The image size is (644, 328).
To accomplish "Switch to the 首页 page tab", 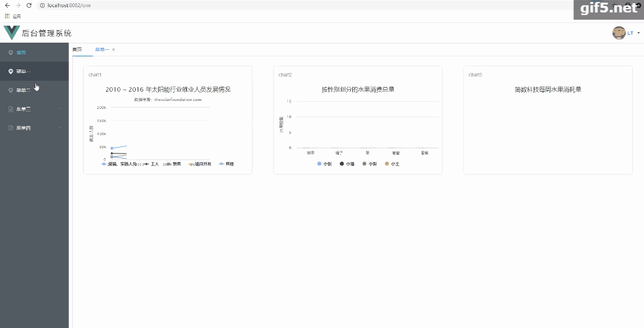I will click(77, 49).
